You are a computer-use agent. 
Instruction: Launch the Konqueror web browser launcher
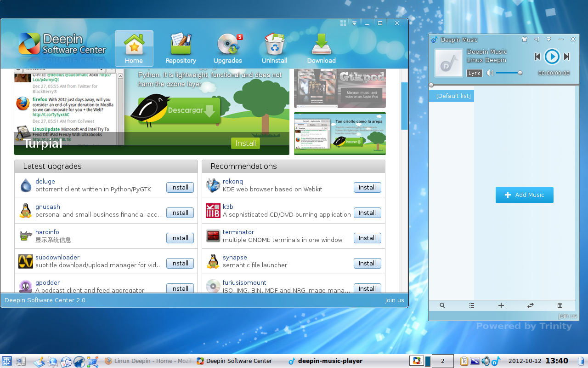click(53, 361)
